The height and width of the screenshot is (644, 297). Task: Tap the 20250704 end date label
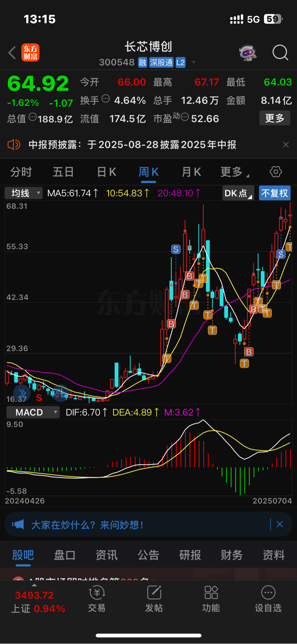click(x=272, y=501)
